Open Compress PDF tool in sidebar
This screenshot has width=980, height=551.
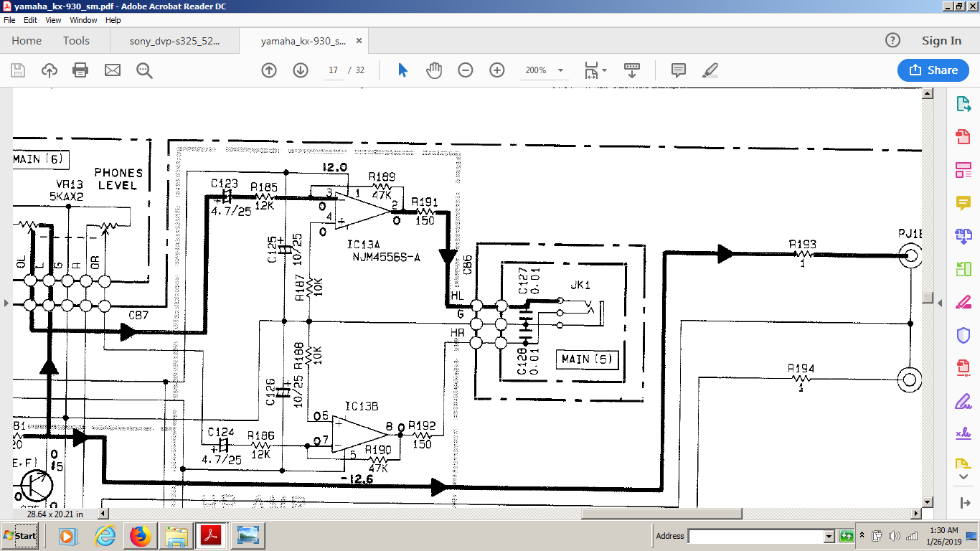[x=963, y=368]
